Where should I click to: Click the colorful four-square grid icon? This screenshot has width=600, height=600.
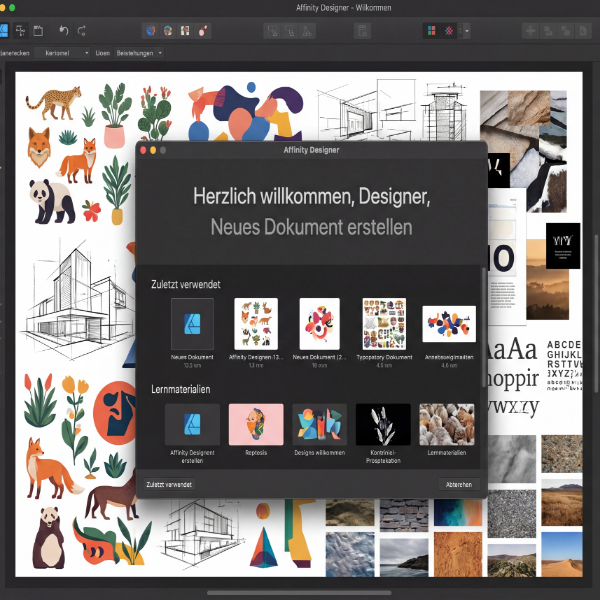(x=432, y=31)
